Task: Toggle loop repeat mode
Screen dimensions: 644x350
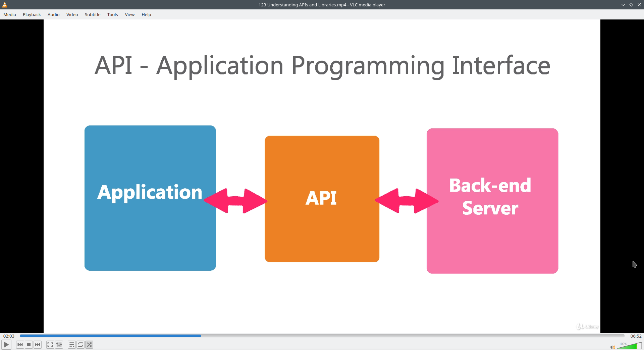Action: [x=80, y=345]
